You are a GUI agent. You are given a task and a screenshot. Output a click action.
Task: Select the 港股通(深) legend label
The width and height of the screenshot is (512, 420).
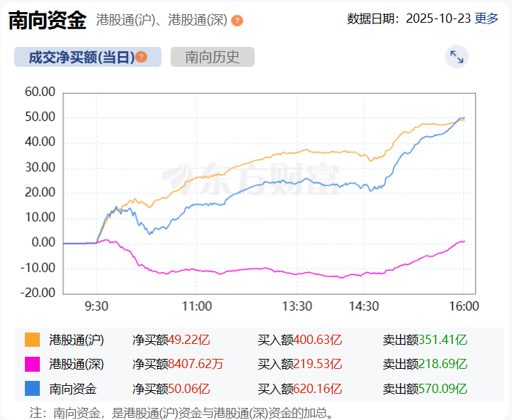pos(76,365)
